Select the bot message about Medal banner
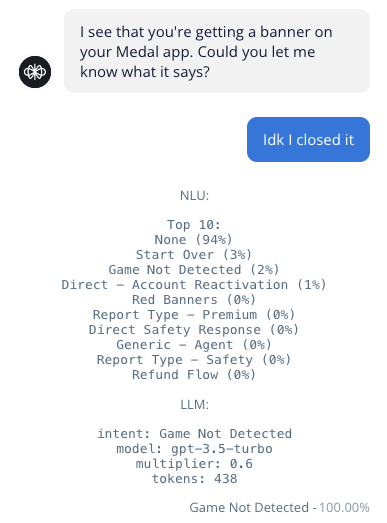The height and width of the screenshot is (523, 387). [x=217, y=51]
